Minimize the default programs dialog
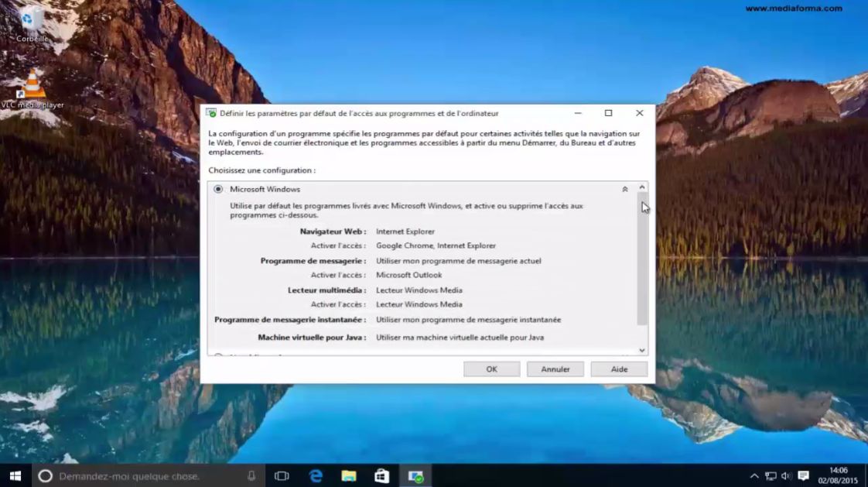 [578, 113]
